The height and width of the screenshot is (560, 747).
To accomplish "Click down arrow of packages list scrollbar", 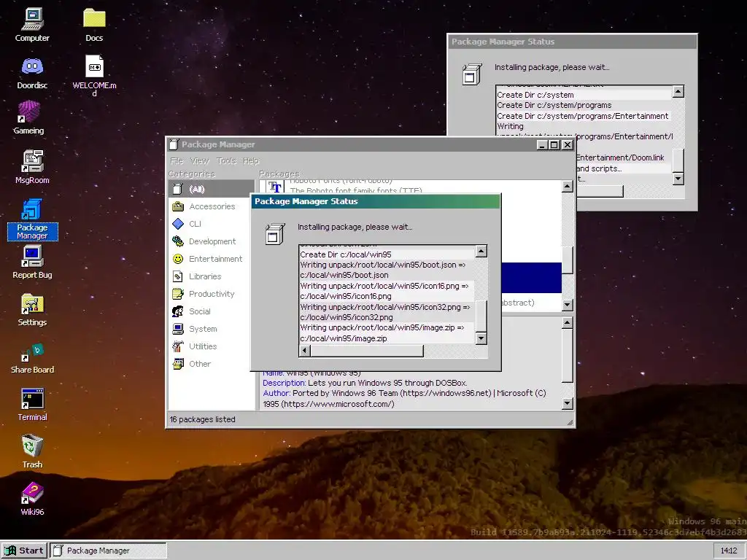I will click(567, 306).
